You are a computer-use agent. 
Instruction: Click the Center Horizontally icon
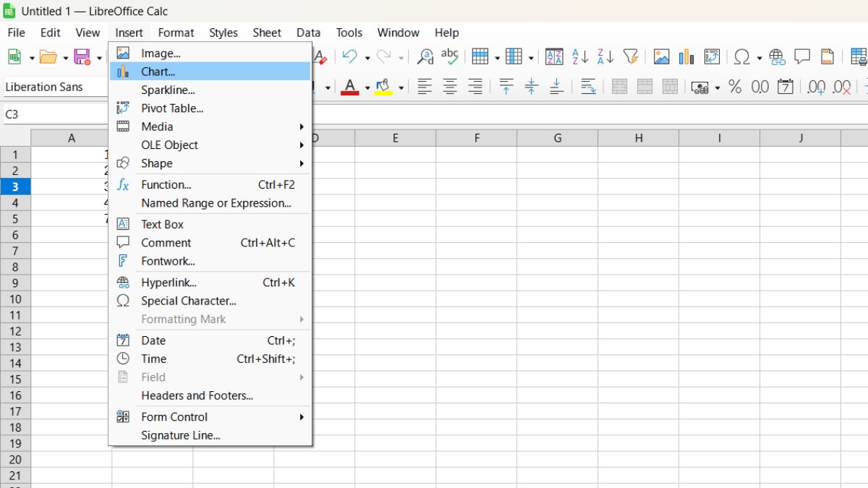click(x=450, y=87)
